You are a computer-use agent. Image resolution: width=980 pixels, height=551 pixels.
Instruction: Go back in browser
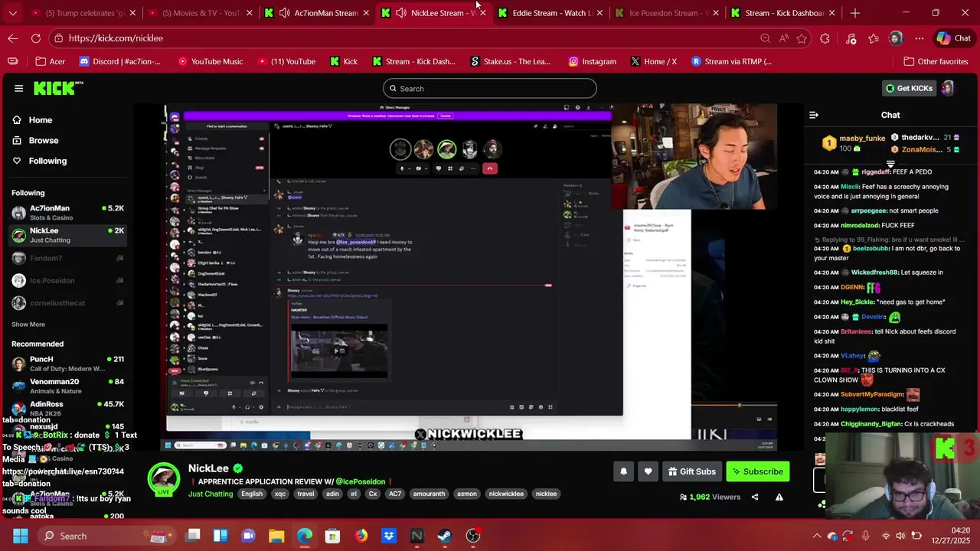[13, 38]
